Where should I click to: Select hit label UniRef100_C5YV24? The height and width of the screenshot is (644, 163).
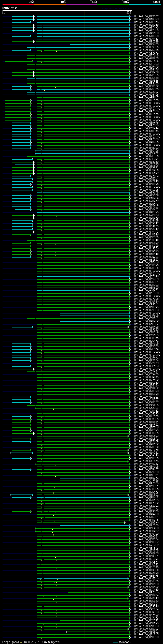tap(146, 372)
